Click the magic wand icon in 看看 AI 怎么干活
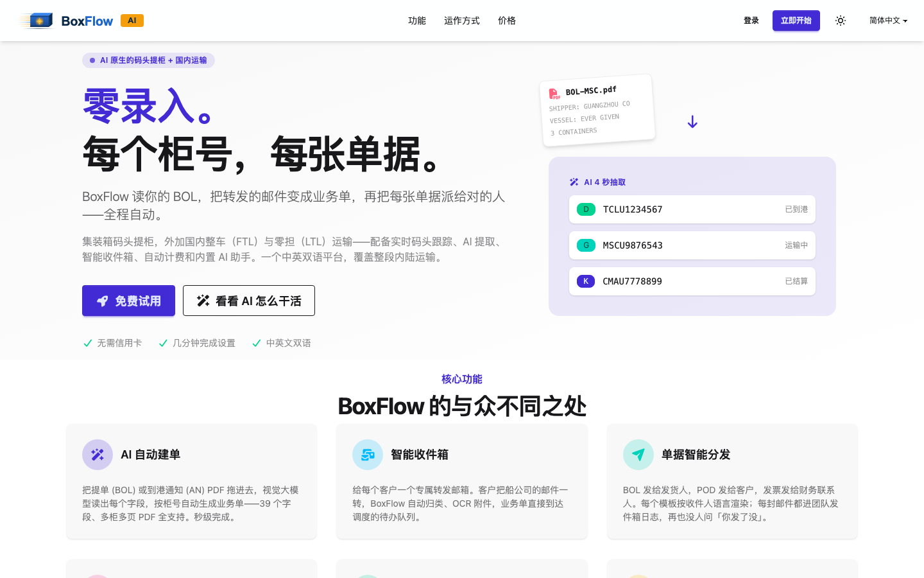The width and height of the screenshot is (924, 578). (x=203, y=301)
